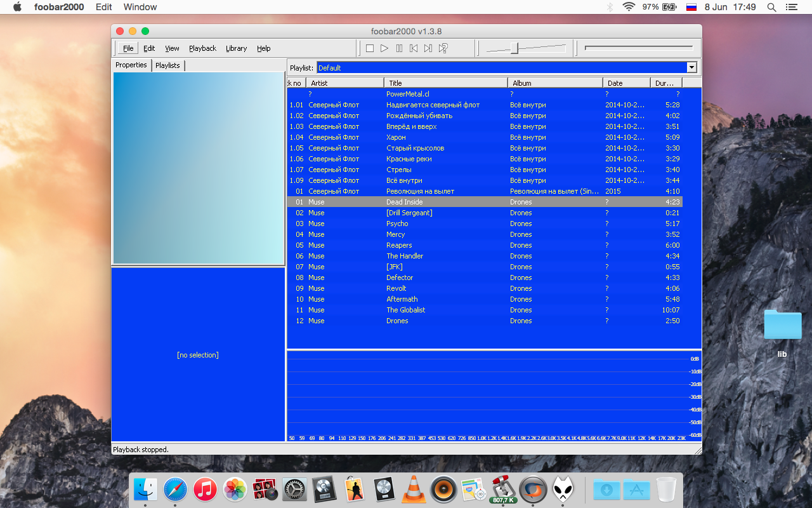Select the track "Defector"
The height and width of the screenshot is (508, 812).
click(485, 277)
